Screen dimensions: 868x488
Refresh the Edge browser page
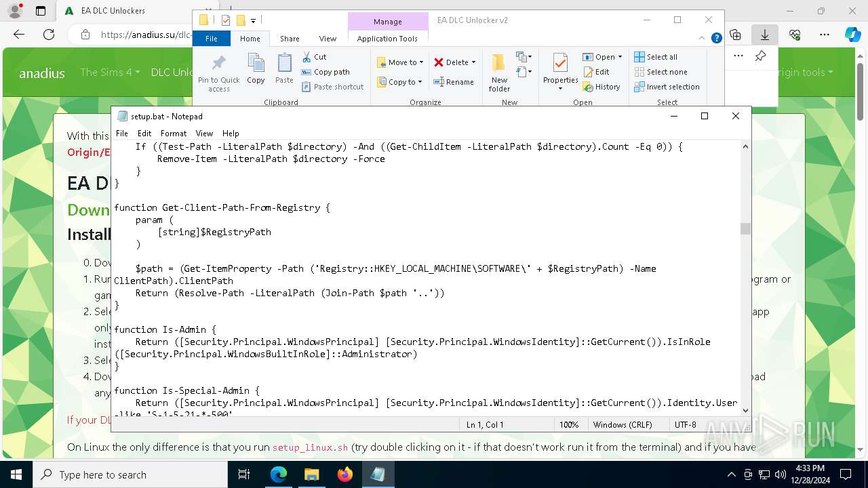pos(49,35)
